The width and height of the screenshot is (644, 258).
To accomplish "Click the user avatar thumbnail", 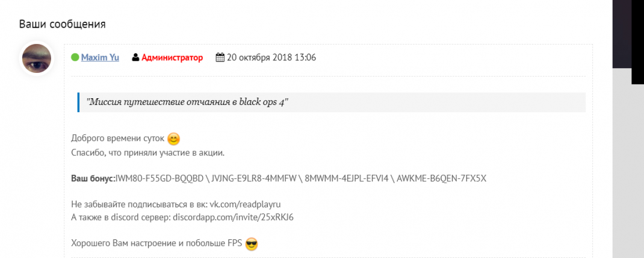I will click(37, 59).
